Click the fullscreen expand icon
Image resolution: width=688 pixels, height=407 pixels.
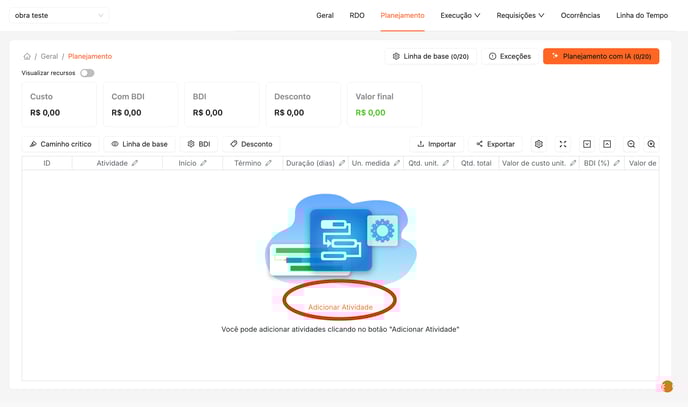(x=563, y=144)
